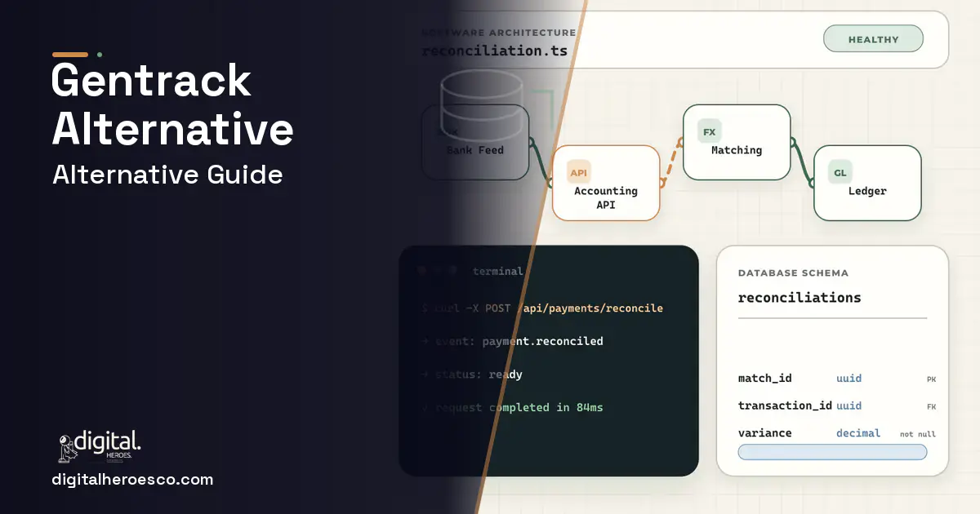Select the GL icon in Ledger node

840,172
